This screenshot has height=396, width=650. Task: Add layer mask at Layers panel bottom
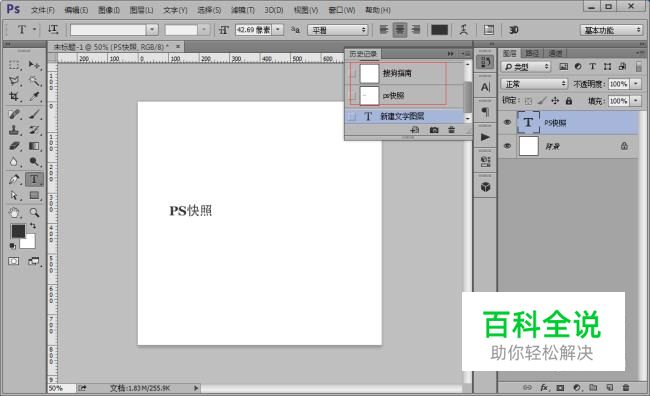click(x=560, y=388)
